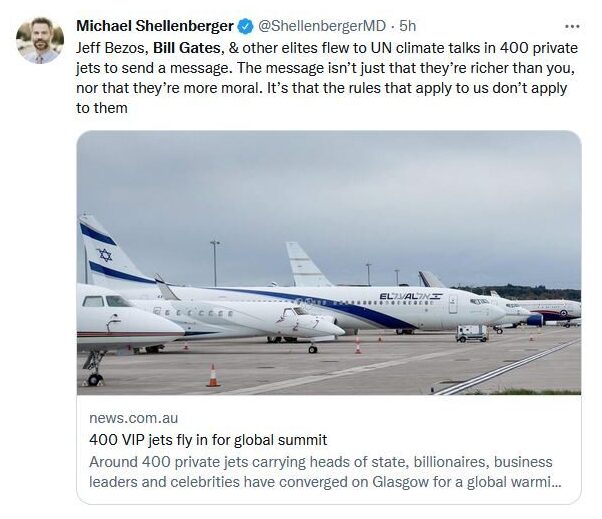
Task: Click "to them" at tweet end
Action: (102, 108)
